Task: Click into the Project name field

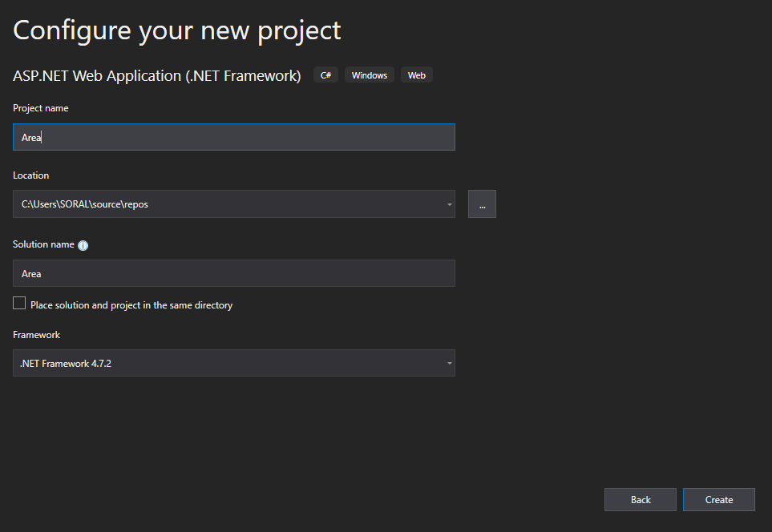Action: click(234, 137)
